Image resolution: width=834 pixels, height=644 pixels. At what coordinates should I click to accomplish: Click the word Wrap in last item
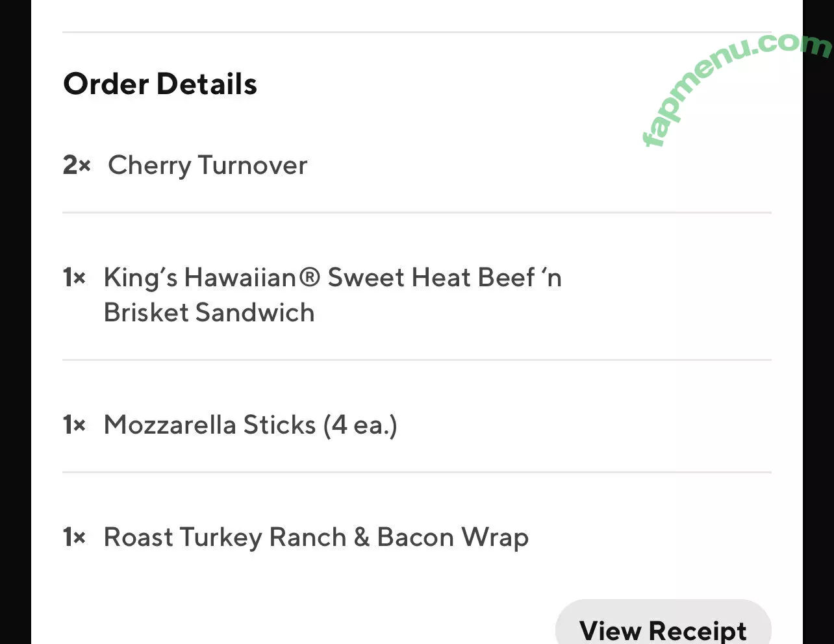(x=495, y=539)
